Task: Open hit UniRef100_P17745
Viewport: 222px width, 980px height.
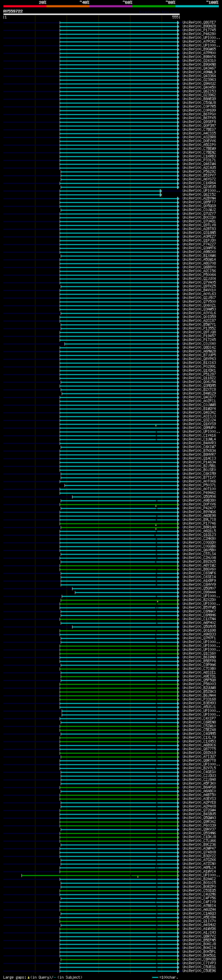Action: [x=199, y=30]
